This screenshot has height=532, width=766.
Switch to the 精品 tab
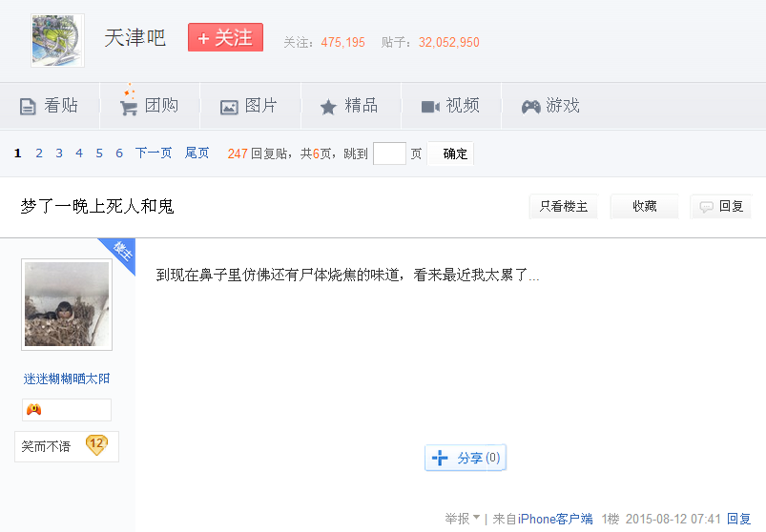pyautogui.click(x=351, y=106)
